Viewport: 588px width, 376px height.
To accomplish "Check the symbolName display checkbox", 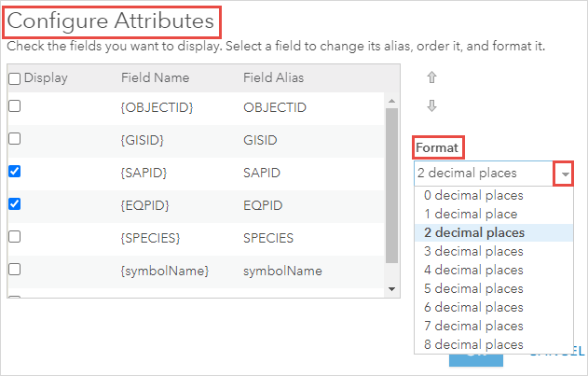I will 14,269.
